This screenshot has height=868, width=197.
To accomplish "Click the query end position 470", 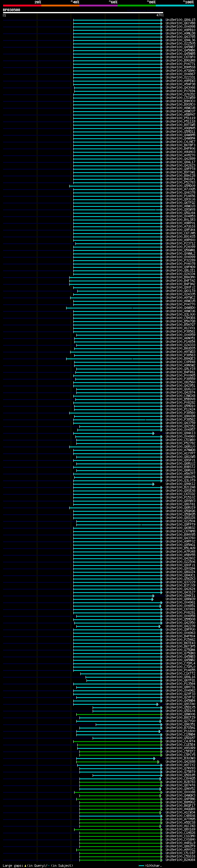I will 159,15.
